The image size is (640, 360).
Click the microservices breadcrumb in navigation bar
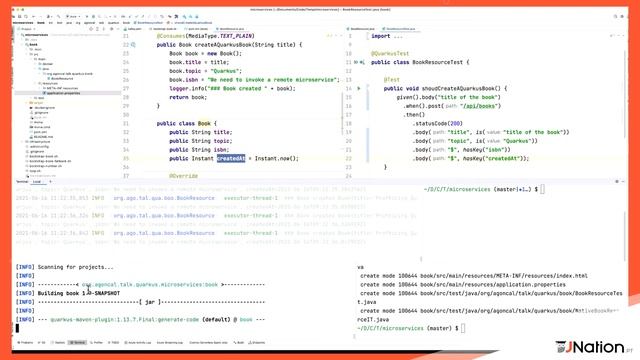(23, 23)
